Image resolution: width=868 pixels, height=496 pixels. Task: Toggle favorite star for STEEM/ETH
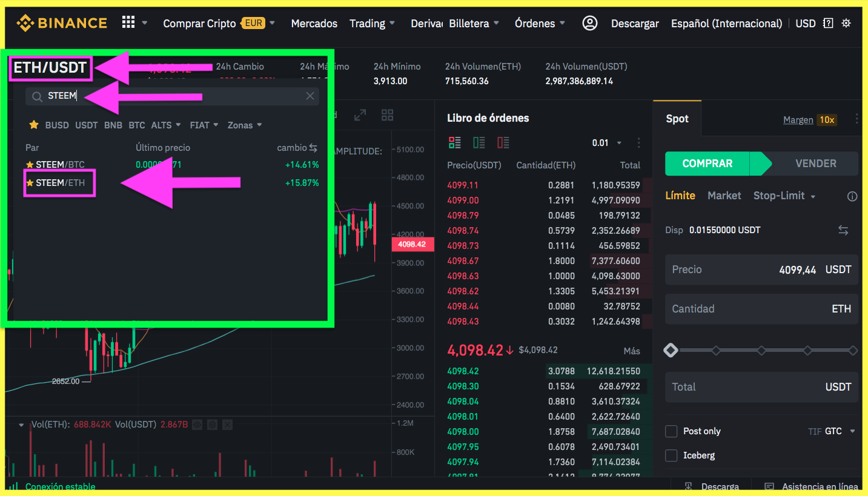point(30,183)
